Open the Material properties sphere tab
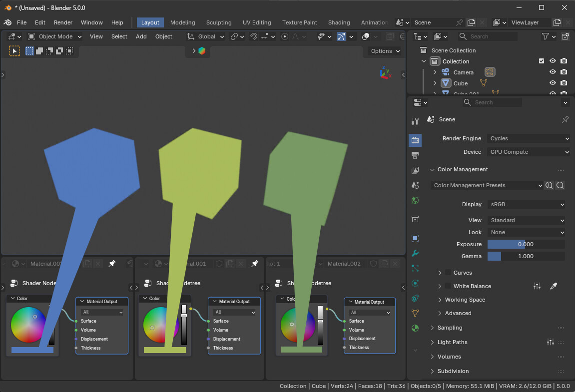Viewport: 575px width, 392px height. [x=415, y=328]
